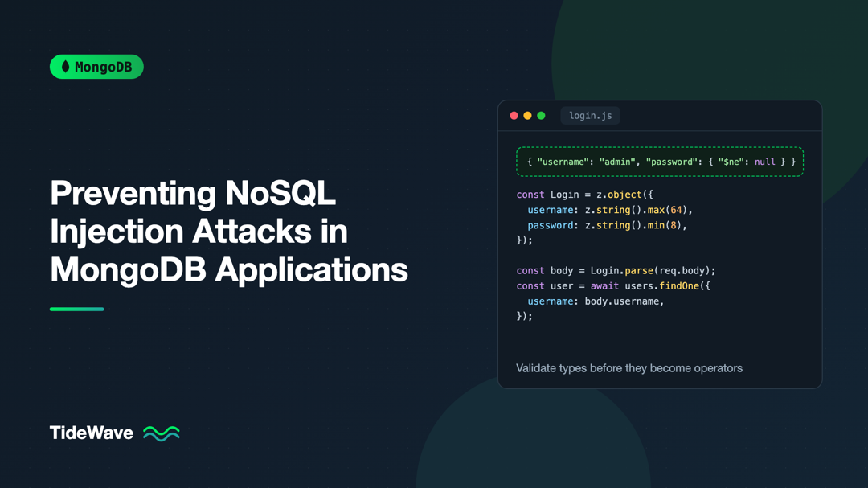Click the line 'password: z.string().min(8),'
Viewport: 868px width, 488px height.
click(x=608, y=225)
